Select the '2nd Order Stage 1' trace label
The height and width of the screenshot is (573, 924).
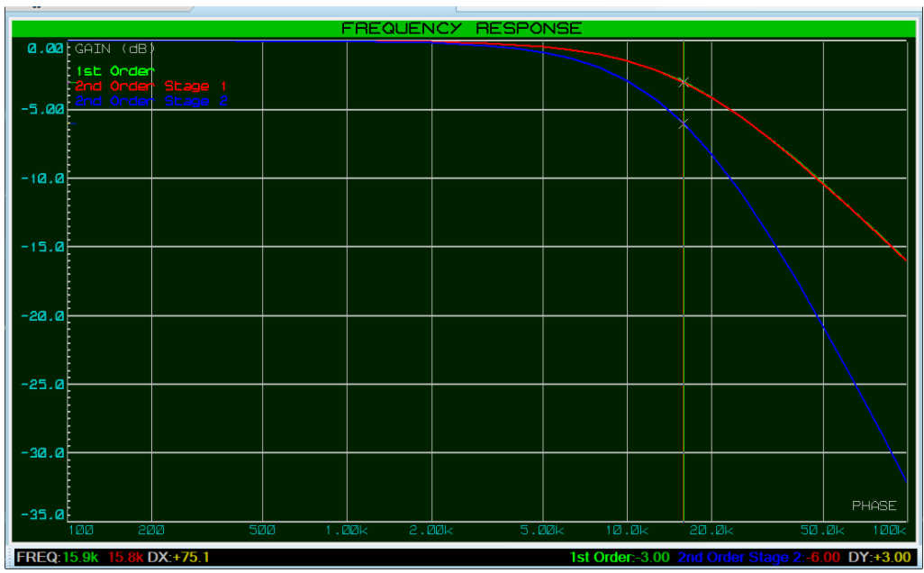coord(149,86)
